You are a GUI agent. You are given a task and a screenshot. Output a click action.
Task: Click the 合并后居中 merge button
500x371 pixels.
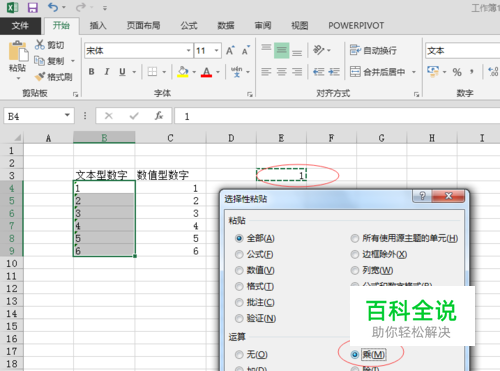[378, 72]
